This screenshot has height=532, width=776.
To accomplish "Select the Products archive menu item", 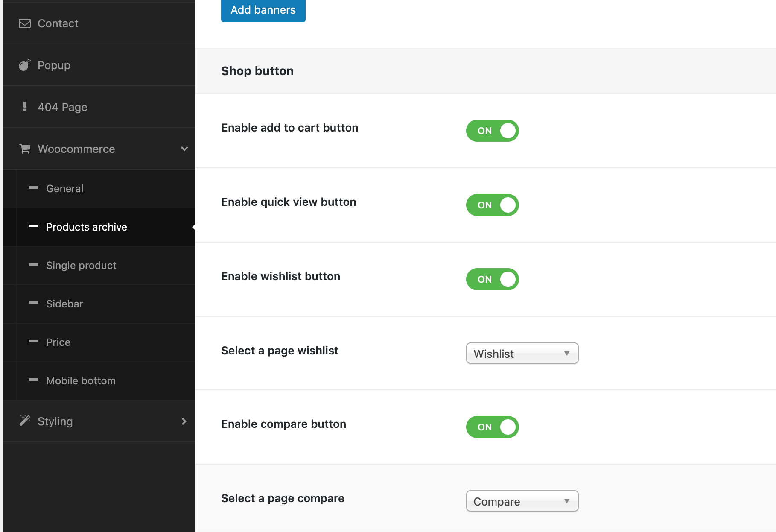I will point(86,227).
